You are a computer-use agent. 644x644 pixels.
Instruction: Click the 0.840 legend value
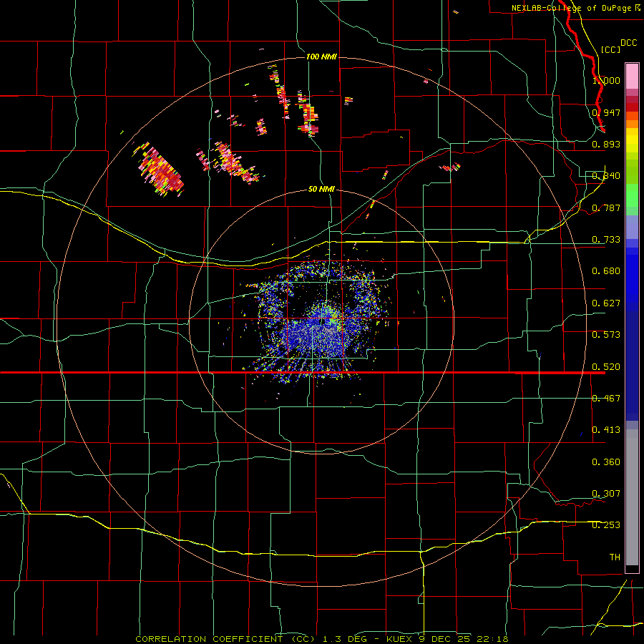pos(606,176)
